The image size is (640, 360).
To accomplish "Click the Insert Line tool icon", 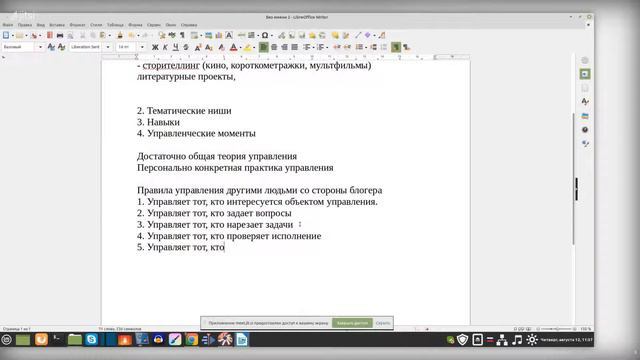I will coord(358,36).
